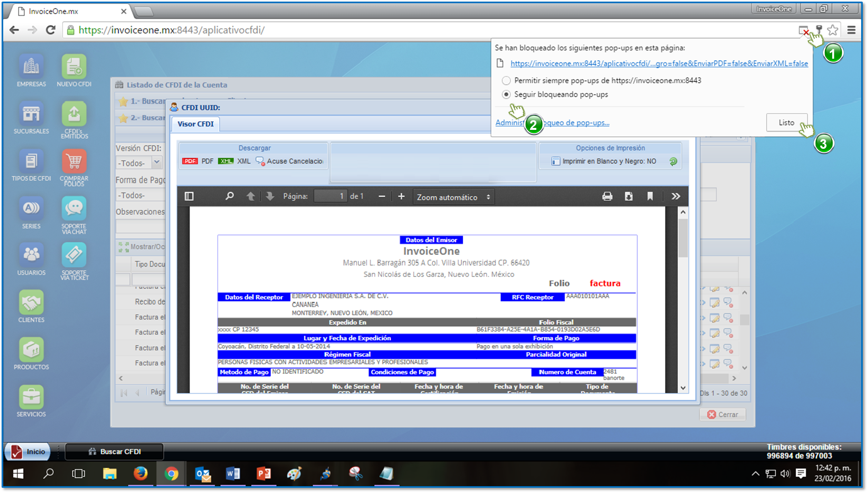Screen dimensions: 868x493
Task: Open the Empresas desktop icon
Action: pyautogui.click(x=31, y=70)
